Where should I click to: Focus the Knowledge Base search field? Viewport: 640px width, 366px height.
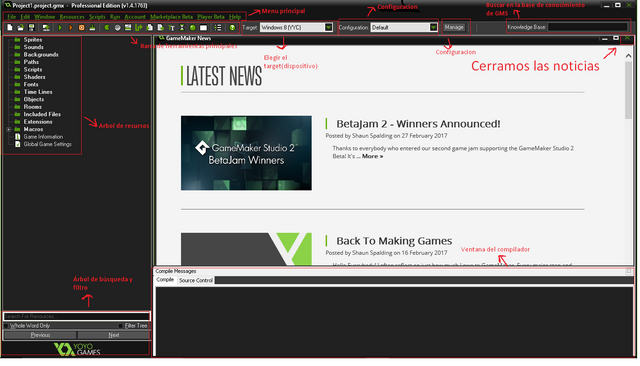[587, 27]
